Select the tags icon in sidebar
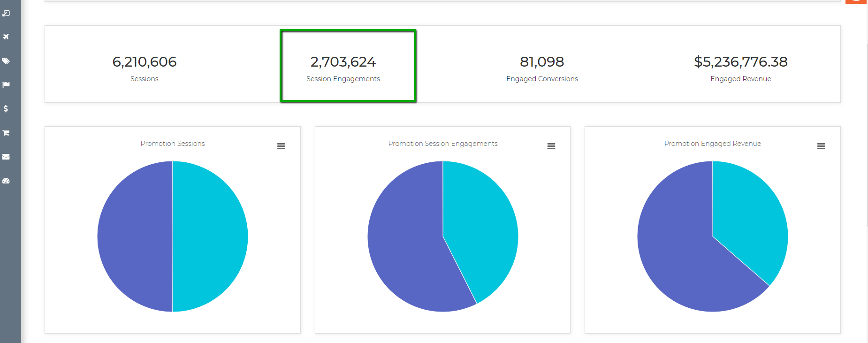This screenshot has height=343, width=868. (x=6, y=61)
